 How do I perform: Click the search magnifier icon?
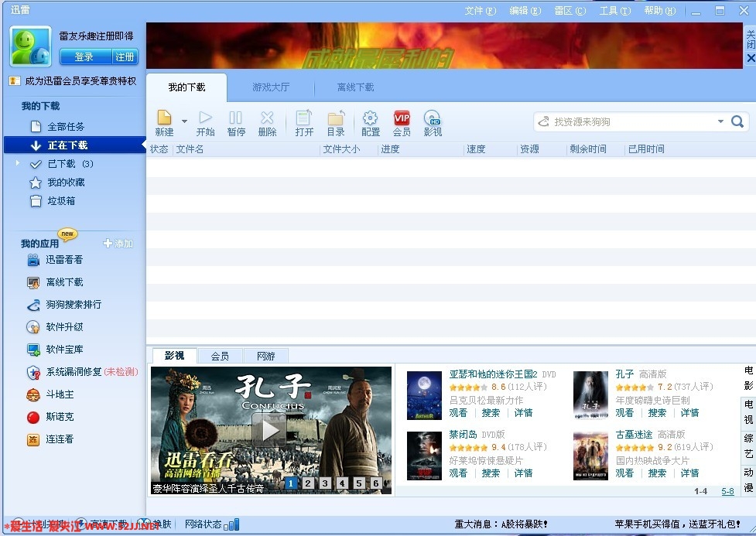point(737,121)
